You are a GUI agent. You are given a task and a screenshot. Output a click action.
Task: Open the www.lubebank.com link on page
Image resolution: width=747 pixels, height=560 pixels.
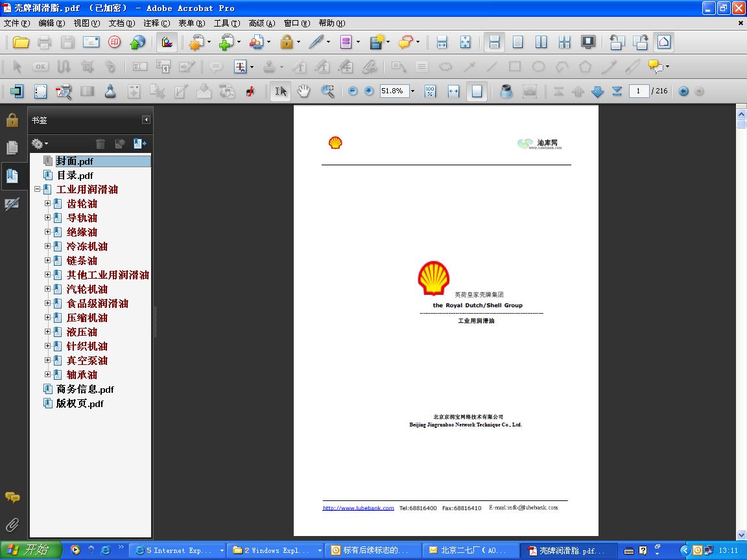point(358,508)
